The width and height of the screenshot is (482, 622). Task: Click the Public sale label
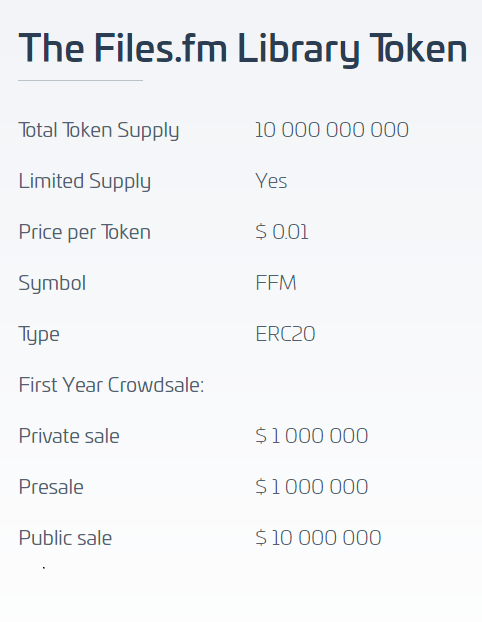point(65,538)
